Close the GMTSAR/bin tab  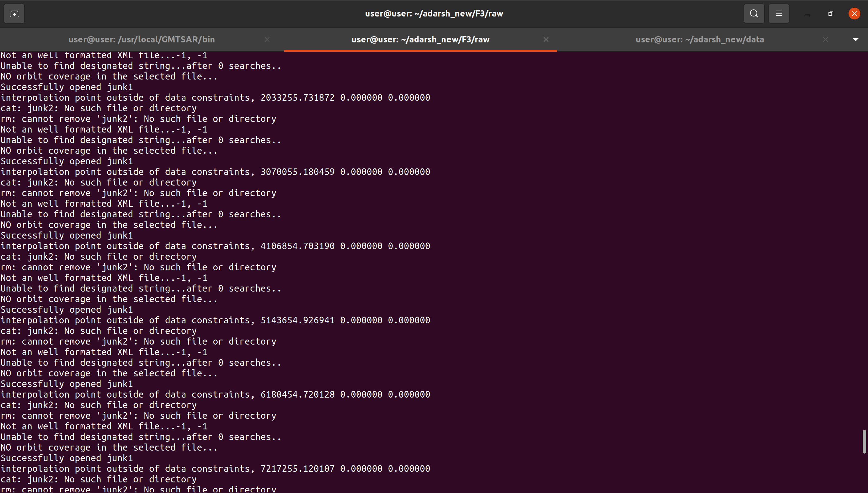[267, 39]
